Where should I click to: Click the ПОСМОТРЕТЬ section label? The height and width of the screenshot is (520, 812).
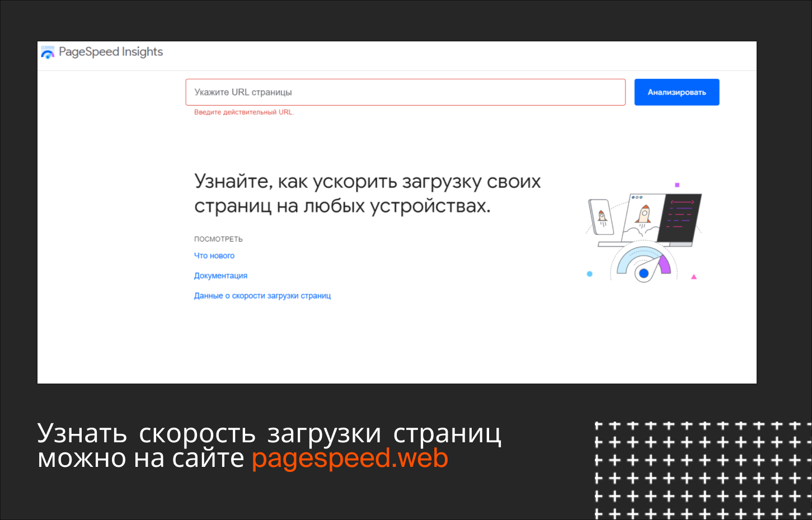(x=218, y=239)
